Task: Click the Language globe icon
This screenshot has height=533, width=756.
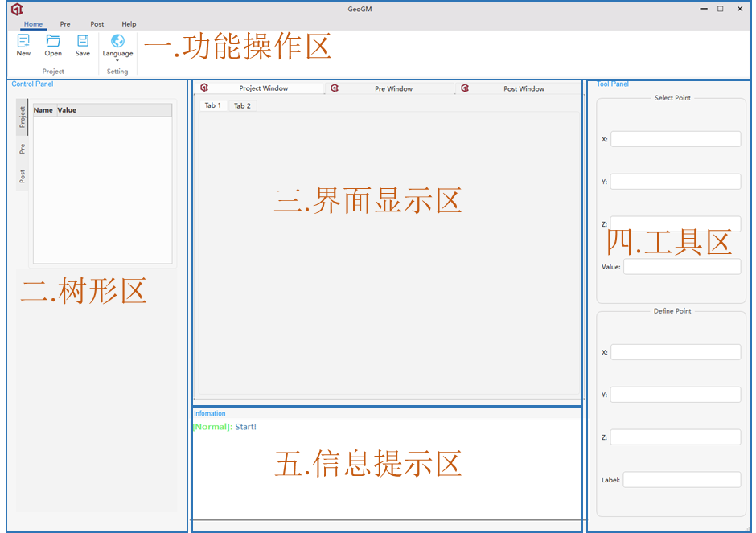Action: pyautogui.click(x=117, y=41)
